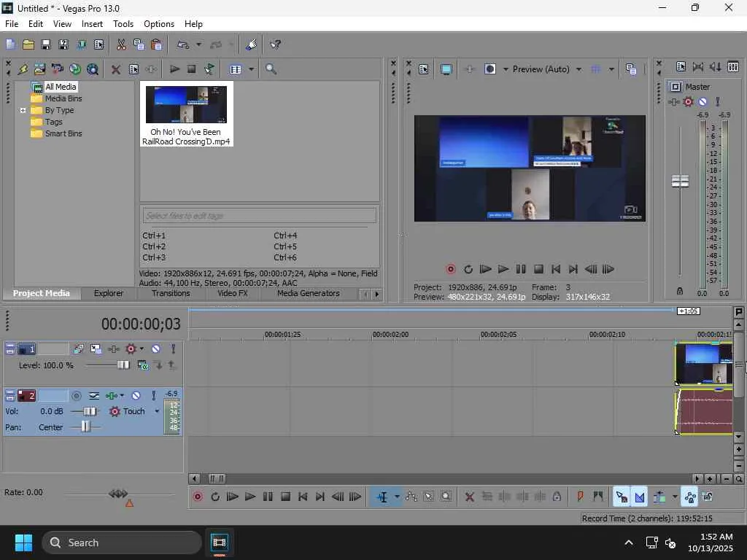Viewport: 747px width, 560px height.
Task: Select the Zoom Edit tool in timeline toolbar
Action: coord(446,497)
